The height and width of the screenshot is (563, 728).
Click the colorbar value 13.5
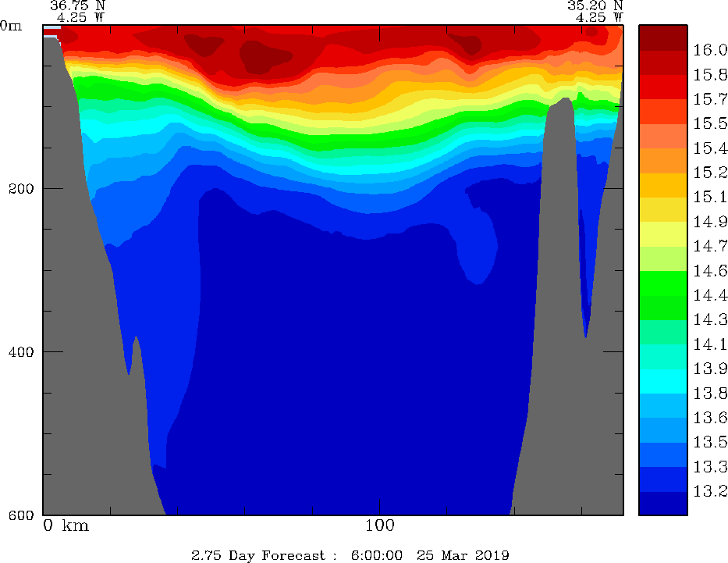click(x=710, y=442)
